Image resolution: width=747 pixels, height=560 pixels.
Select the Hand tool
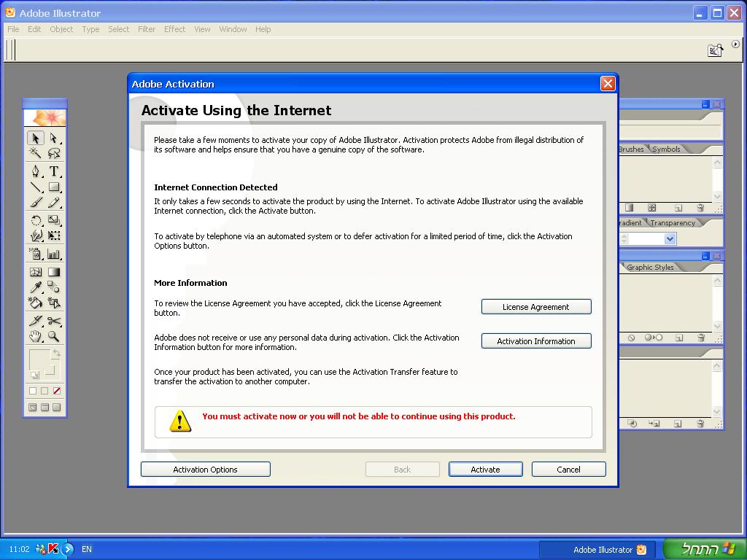tap(35, 337)
